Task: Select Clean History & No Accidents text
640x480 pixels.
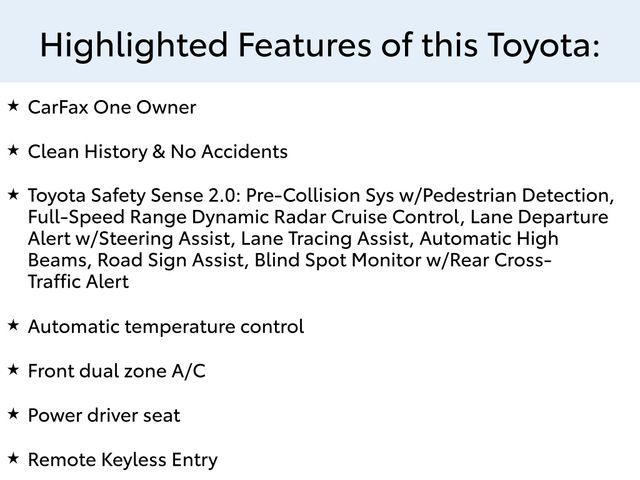Action: [158, 152]
